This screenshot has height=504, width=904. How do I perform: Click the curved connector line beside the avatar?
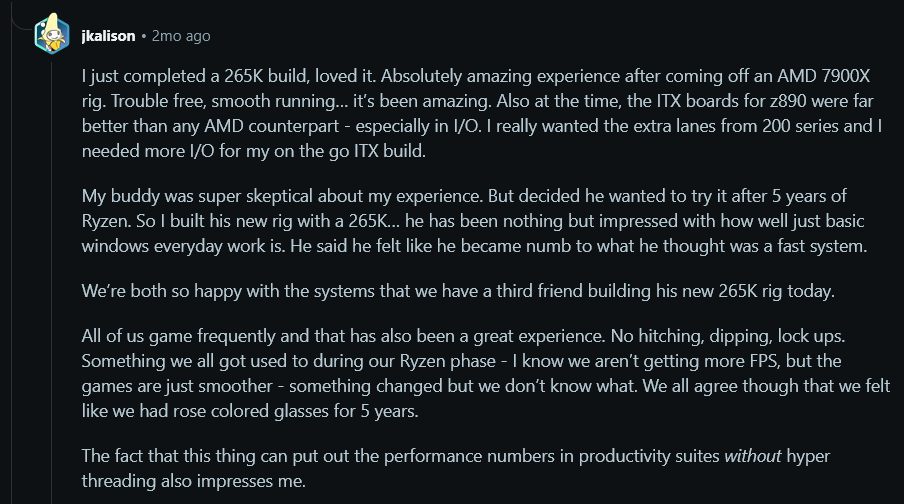click(x=22, y=22)
